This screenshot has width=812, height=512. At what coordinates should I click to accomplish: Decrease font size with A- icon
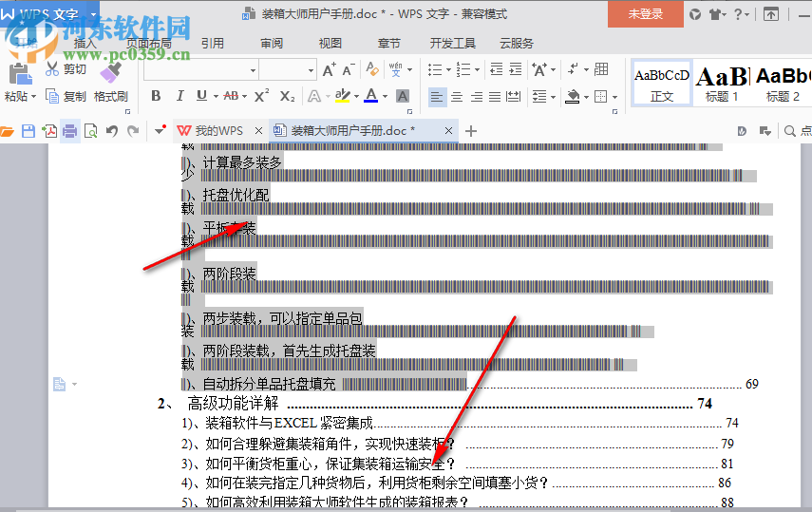pos(348,69)
